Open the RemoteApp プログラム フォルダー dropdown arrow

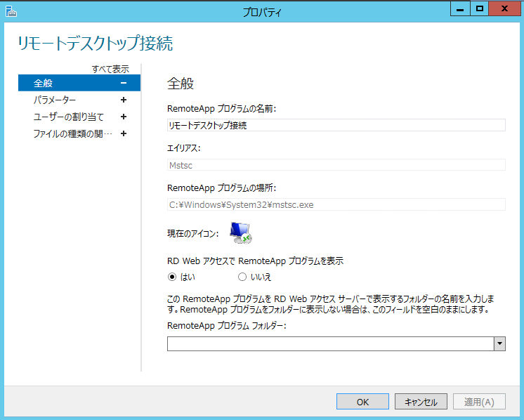pos(499,344)
